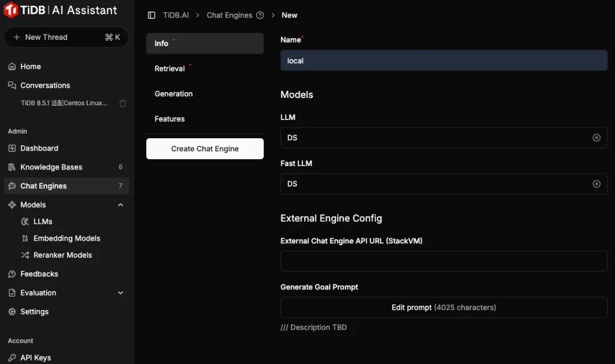Click the TiDB logo icon
The height and width of the screenshot is (364, 615).
[x=11, y=10]
